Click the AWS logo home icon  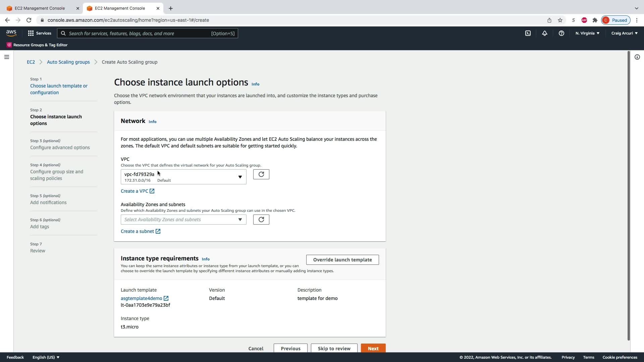[11, 33]
